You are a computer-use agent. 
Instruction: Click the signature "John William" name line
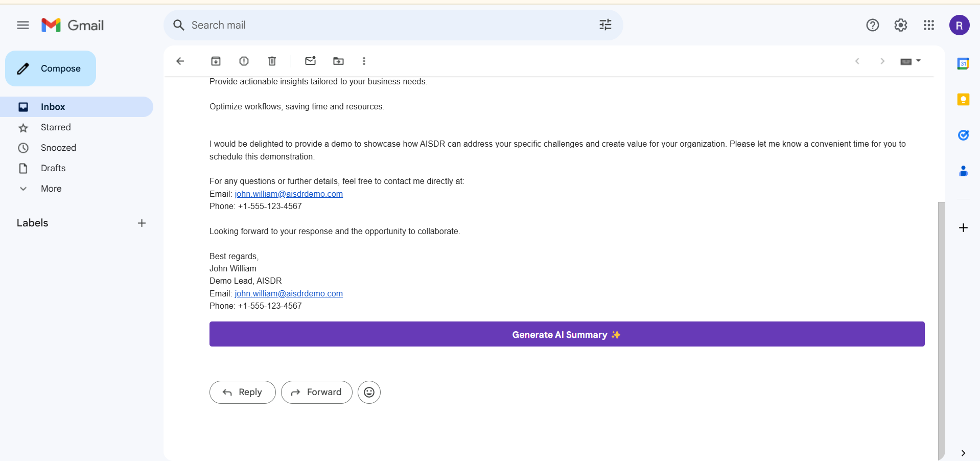point(233,269)
